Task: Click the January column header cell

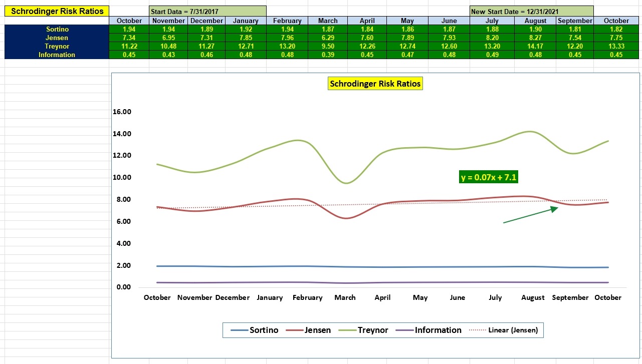Action: 246,21
